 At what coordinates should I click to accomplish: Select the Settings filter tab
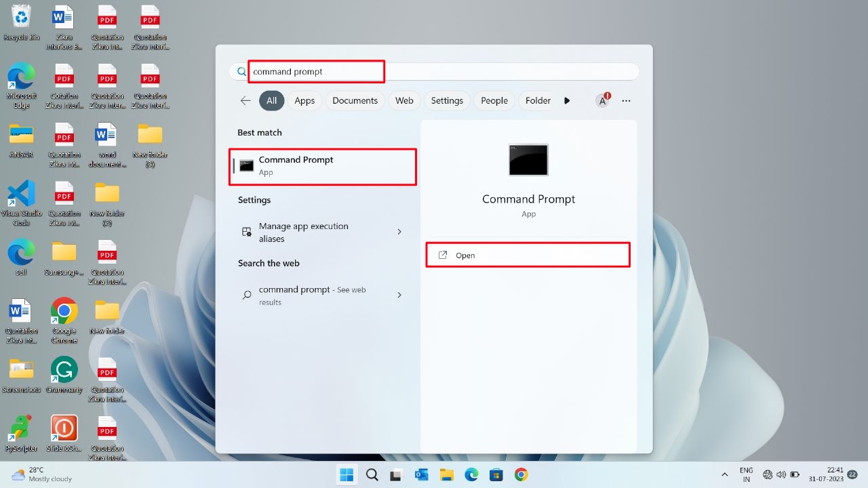447,100
